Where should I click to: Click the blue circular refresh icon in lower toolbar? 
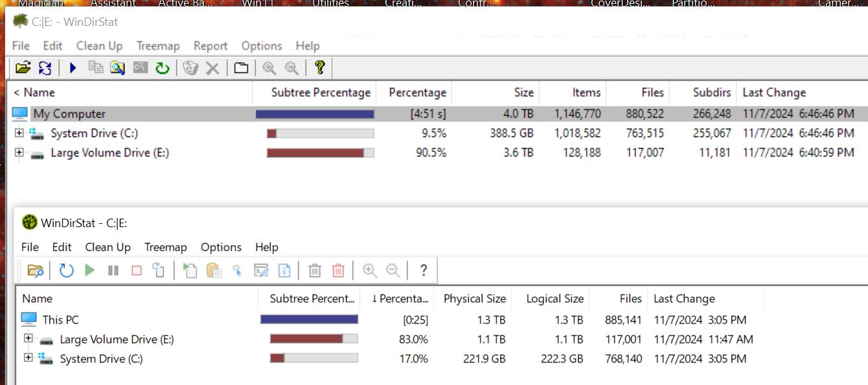pyautogui.click(x=66, y=270)
